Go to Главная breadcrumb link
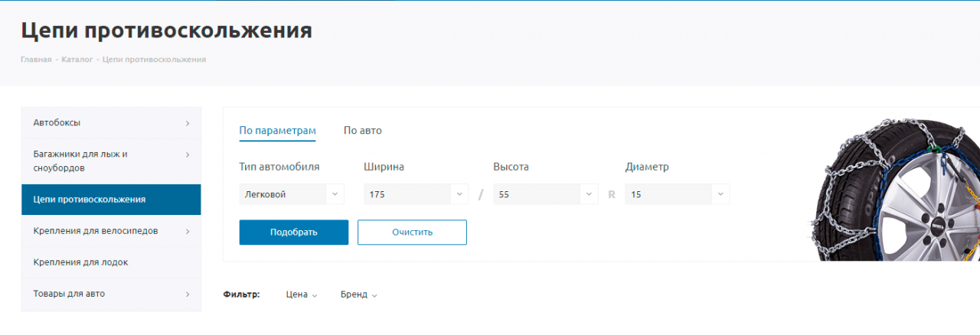980x335 pixels. pos(36,60)
